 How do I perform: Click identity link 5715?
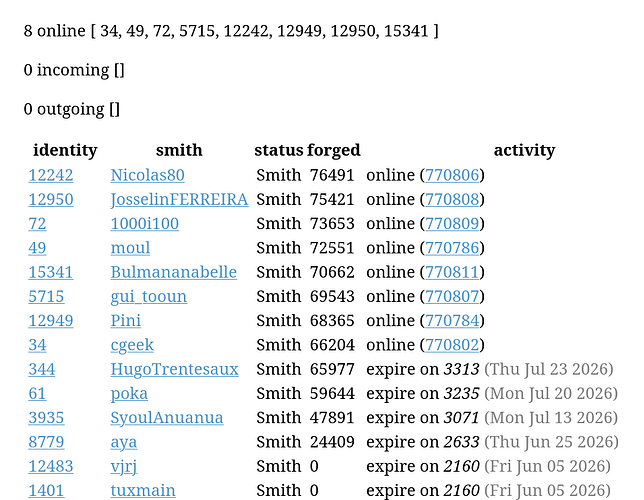point(46,297)
